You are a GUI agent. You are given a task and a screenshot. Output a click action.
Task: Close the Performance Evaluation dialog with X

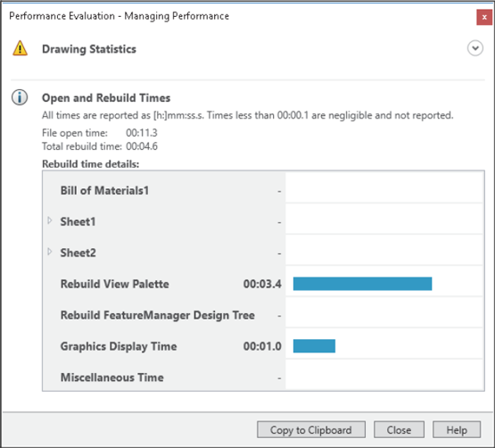tap(484, 17)
